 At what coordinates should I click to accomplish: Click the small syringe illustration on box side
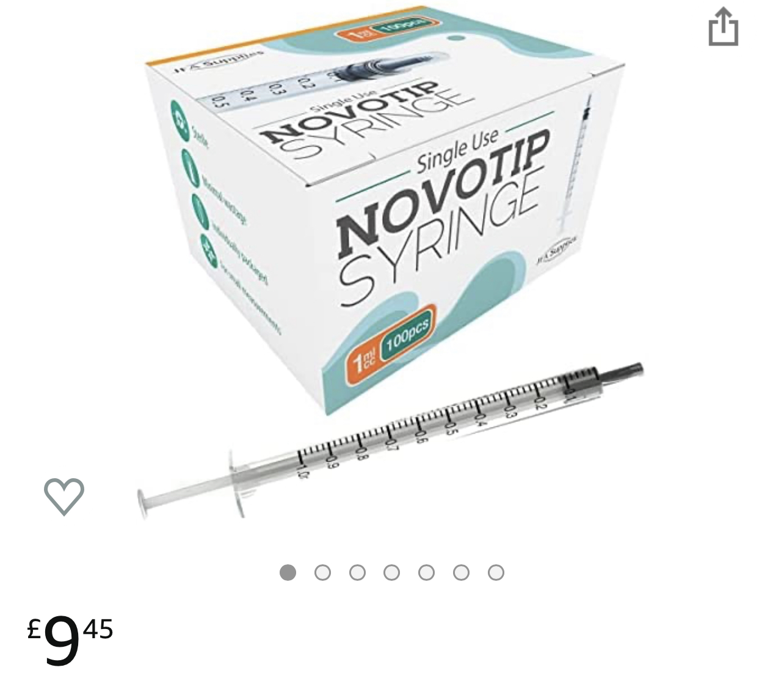[573, 165]
